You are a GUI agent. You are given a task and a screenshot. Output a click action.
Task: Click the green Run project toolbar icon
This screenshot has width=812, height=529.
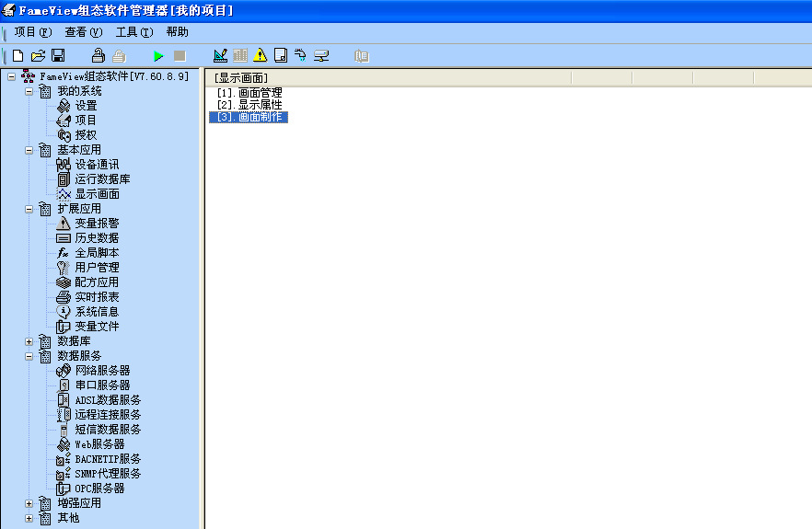click(158, 56)
